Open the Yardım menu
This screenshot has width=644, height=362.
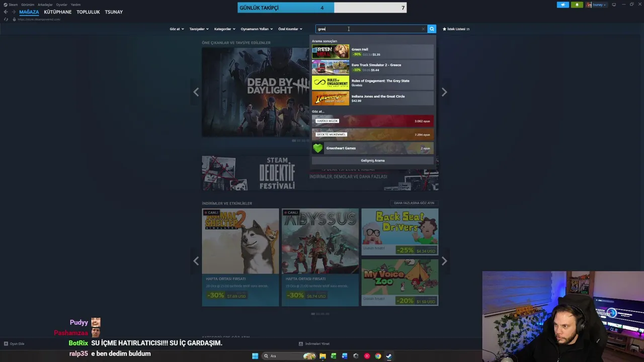(75, 5)
